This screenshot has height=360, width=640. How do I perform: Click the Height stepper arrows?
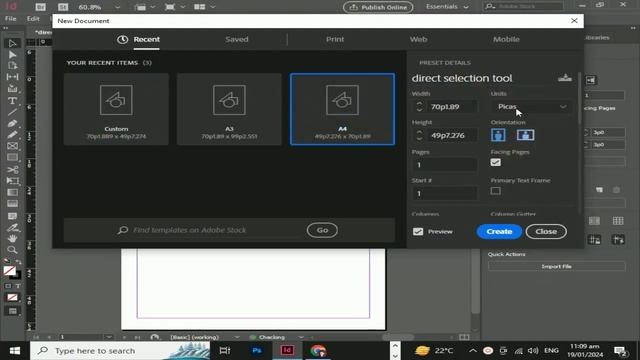coord(419,135)
